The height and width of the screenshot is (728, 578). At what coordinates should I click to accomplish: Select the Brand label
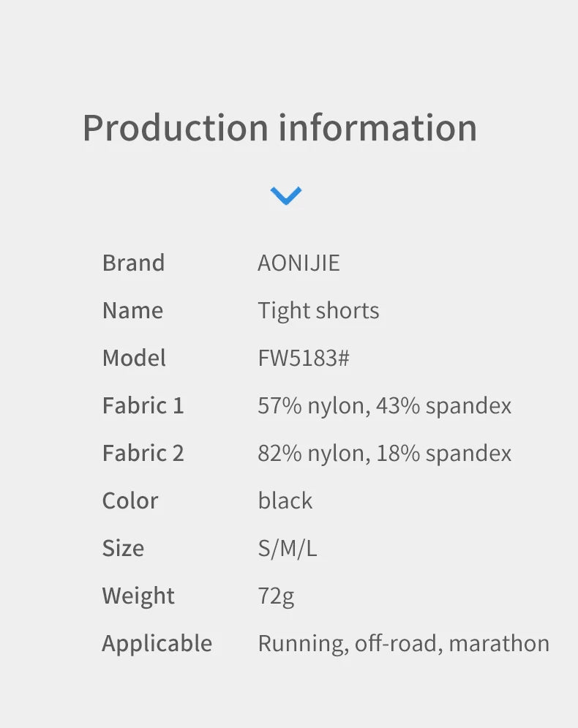(133, 263)
